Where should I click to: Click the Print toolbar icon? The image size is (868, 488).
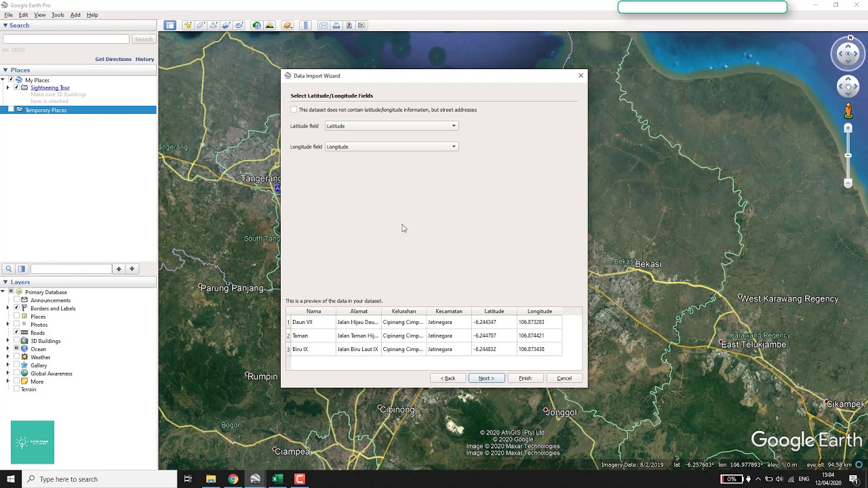point(336,26)
